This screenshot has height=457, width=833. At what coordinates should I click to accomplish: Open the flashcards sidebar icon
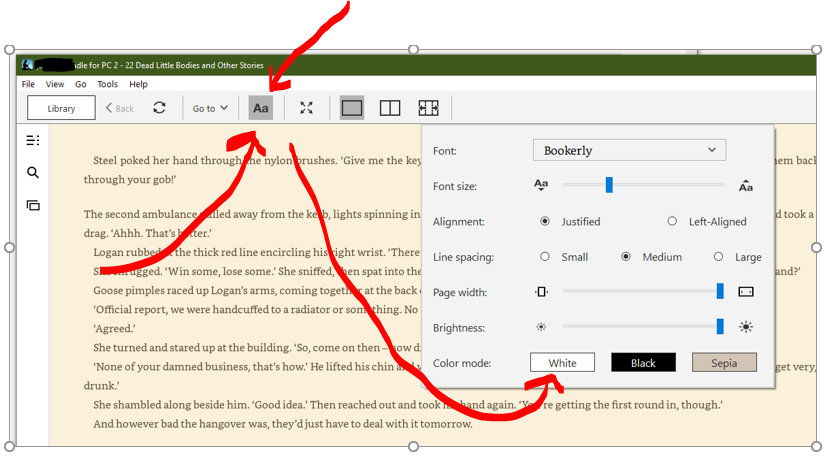coord(33,205)
